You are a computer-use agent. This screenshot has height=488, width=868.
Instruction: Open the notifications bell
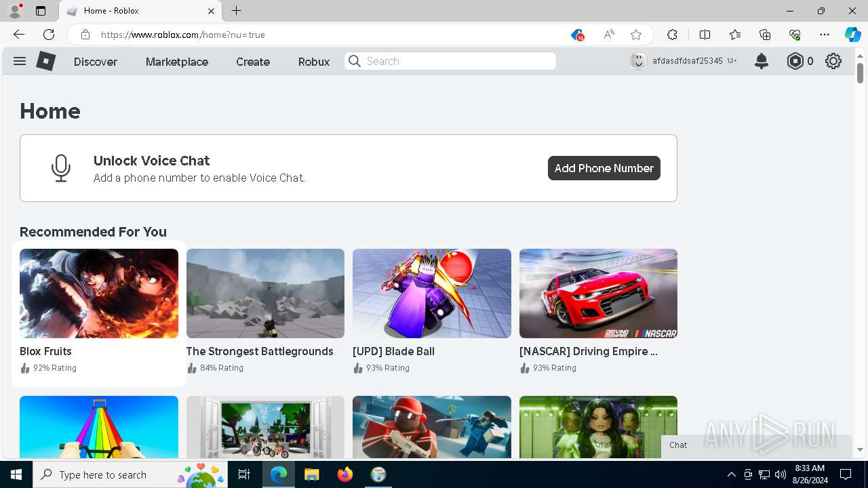point(762,61)
